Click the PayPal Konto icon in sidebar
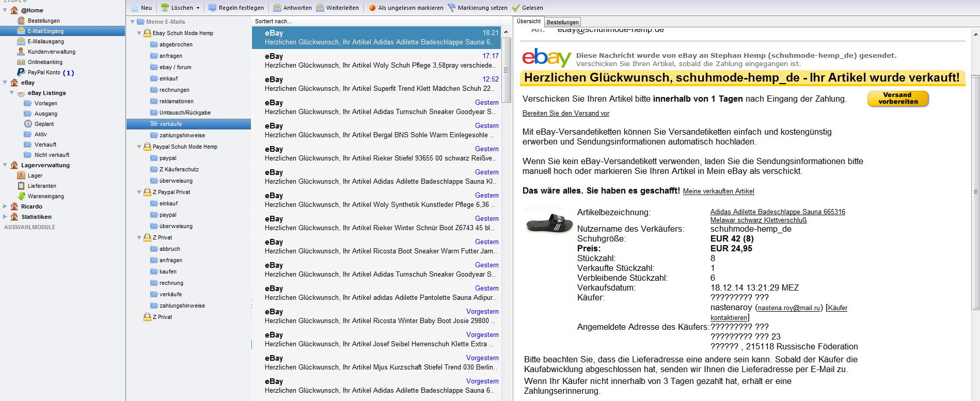The width and height of the screenshot is (980, 401). [x=21, y=72]
